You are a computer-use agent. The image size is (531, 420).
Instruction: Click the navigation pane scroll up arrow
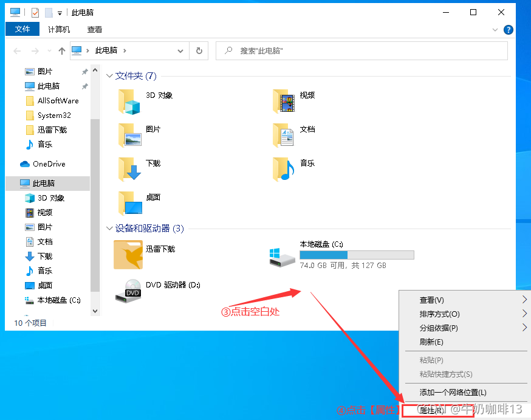(x=95, y=71)
